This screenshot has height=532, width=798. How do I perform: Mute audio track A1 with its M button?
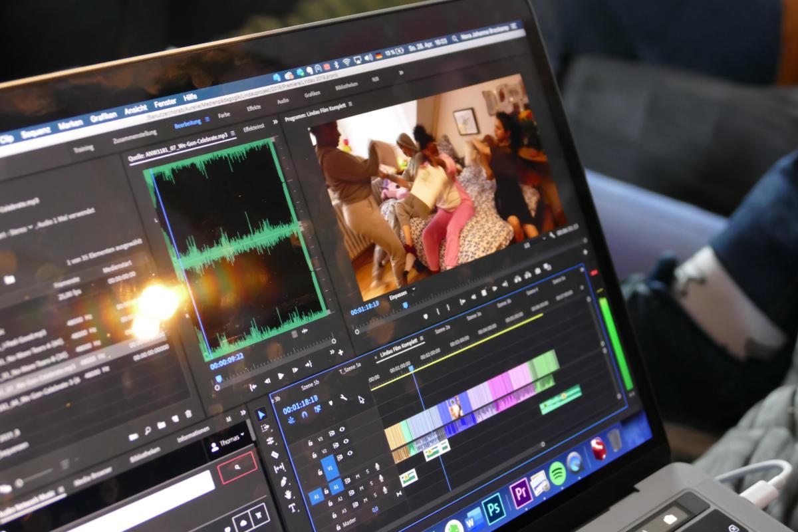tap(358, 476)
